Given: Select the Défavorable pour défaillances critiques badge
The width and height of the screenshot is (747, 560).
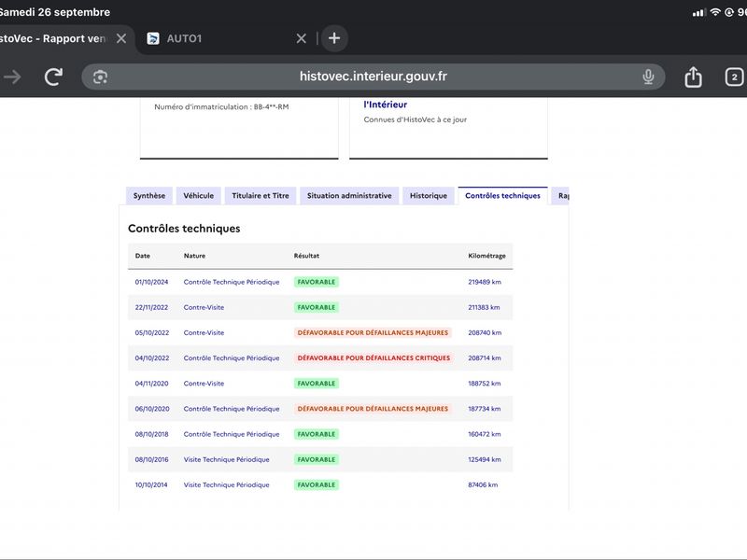Looking at the screenshot, I should [x=373, y=358].
